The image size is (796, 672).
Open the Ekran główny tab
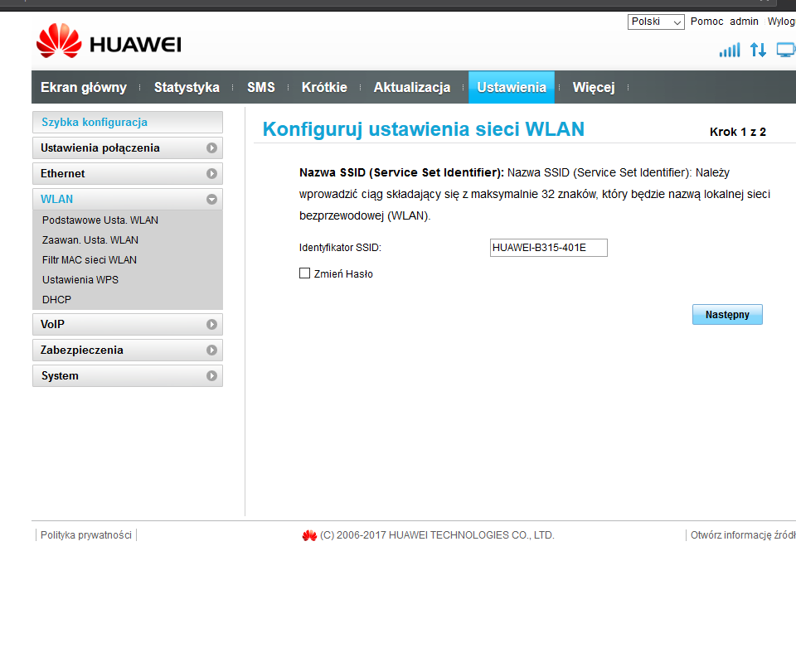point(84,87)
